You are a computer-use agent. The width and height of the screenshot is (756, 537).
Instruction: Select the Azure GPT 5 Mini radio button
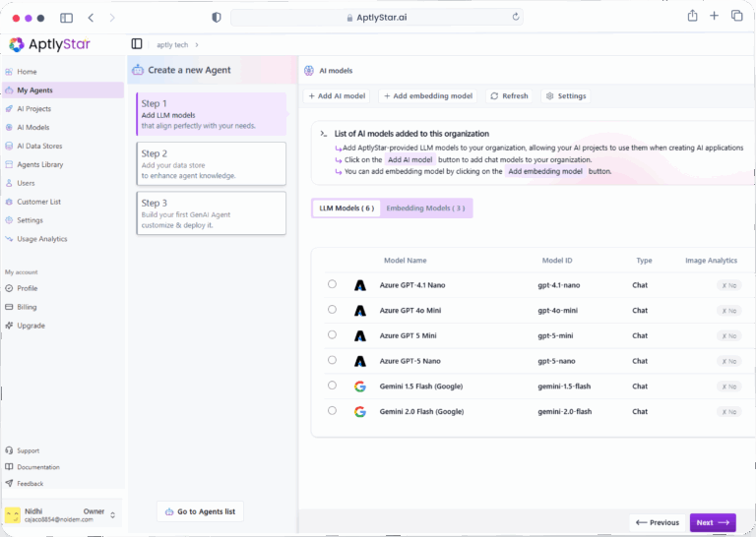(332, 334)
